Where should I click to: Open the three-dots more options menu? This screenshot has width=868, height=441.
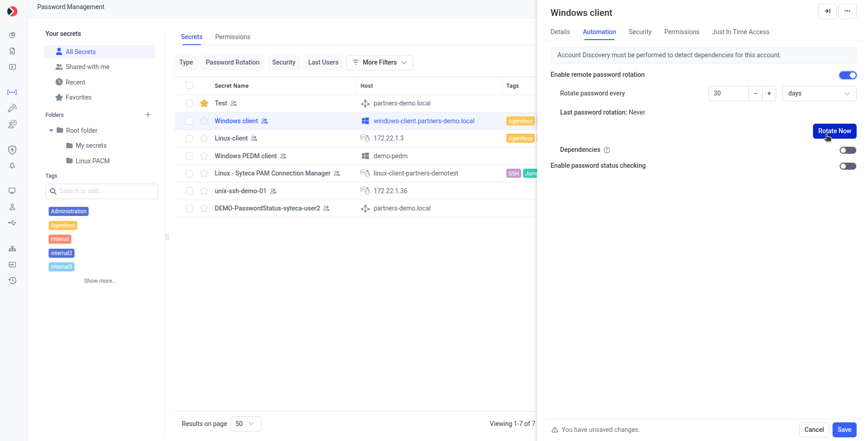pos(847,11)
